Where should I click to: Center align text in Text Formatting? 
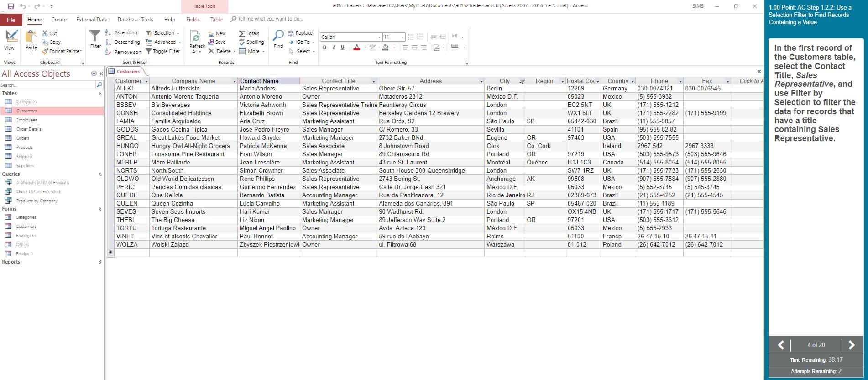pyautogui.click(x=414, y=47)
